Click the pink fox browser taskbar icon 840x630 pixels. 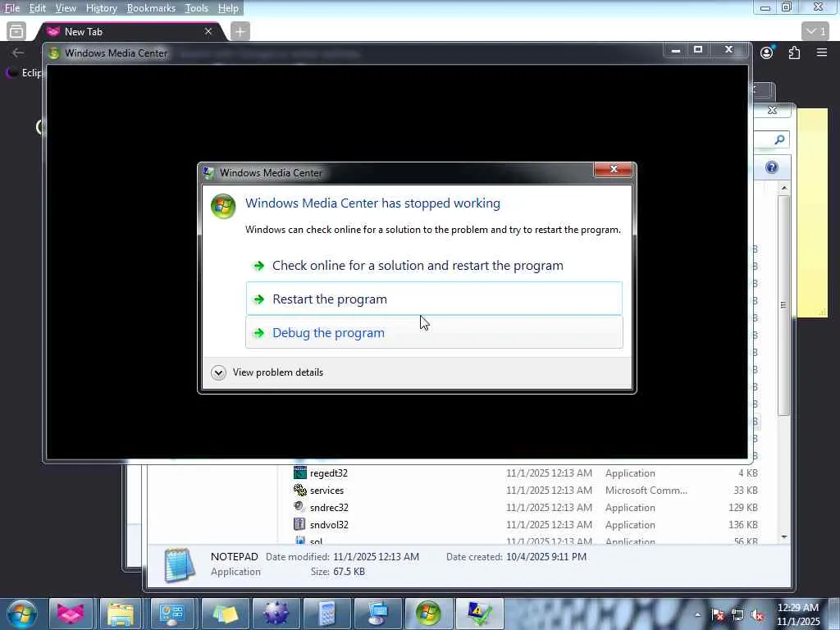point(71,614)
